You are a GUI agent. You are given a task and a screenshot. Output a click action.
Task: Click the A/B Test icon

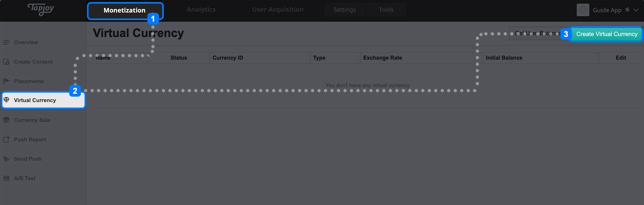(6, 178)
